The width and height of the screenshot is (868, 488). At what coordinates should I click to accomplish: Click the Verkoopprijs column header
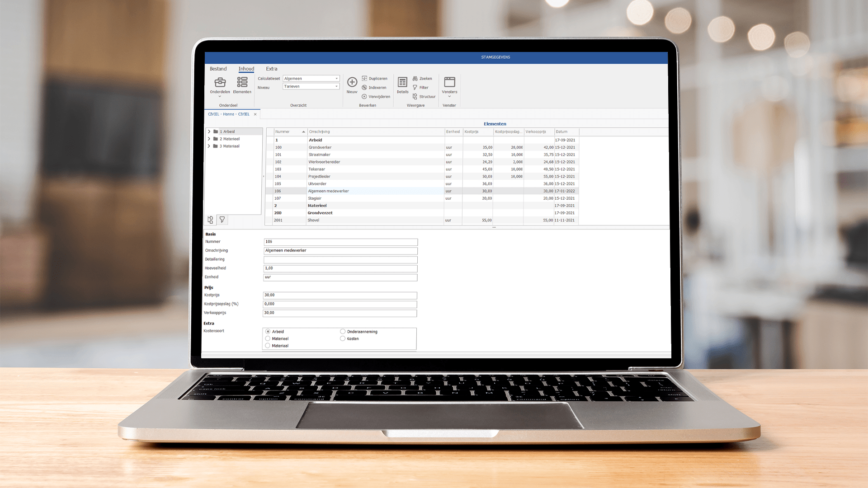click(x=539, y=132)
